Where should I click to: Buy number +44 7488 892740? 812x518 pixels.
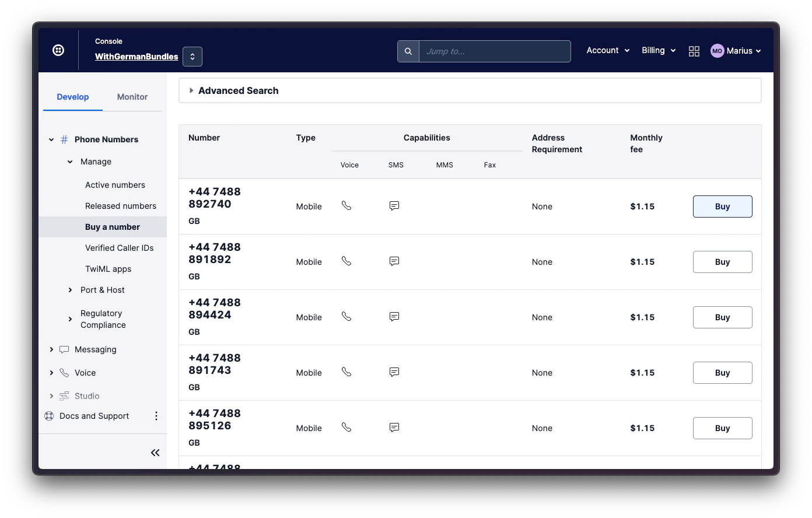pyautogui.click(x=722, y=206)
